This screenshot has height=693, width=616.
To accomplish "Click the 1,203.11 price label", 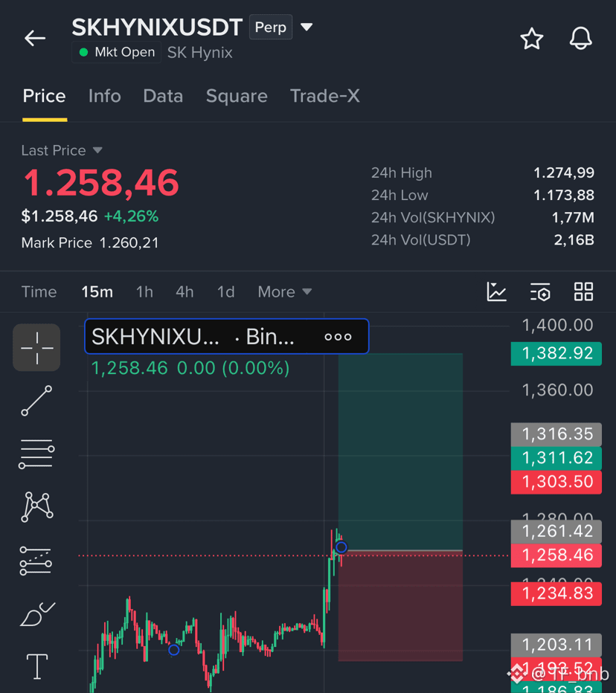I will point(556,645).
